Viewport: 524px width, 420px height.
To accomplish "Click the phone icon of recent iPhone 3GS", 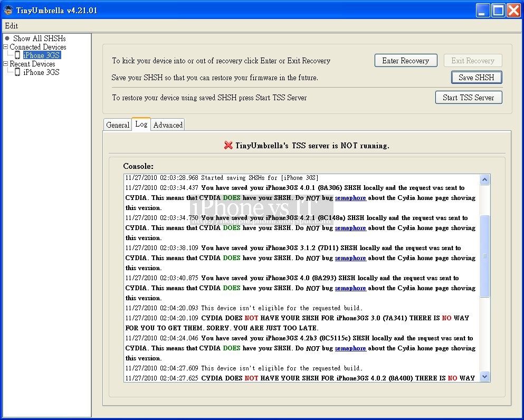I will click(17, 72).
